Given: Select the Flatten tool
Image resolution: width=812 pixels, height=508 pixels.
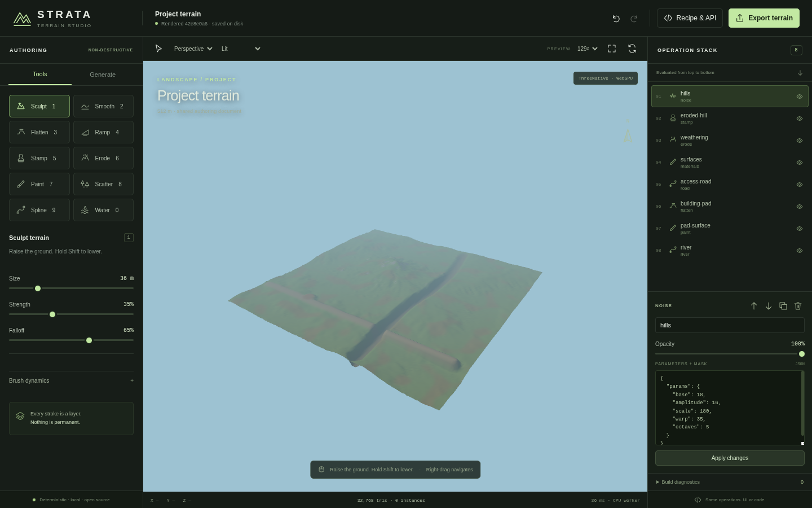Looking at the screenshot, I should pos(39,132).
